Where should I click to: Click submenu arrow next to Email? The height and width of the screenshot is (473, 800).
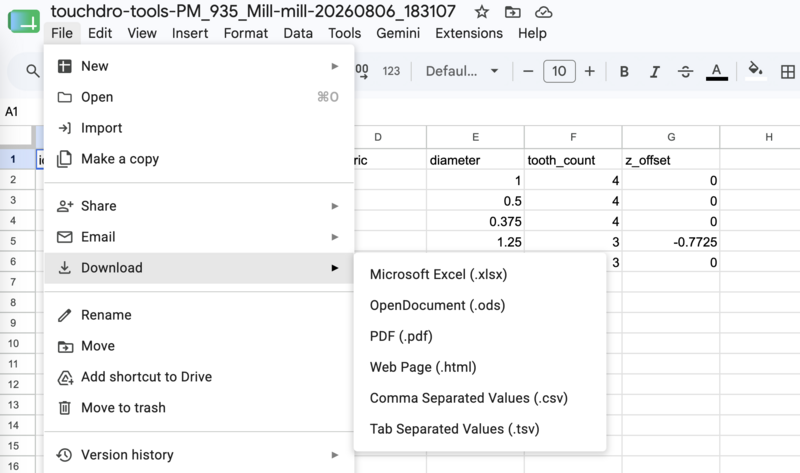coord(335,237)
